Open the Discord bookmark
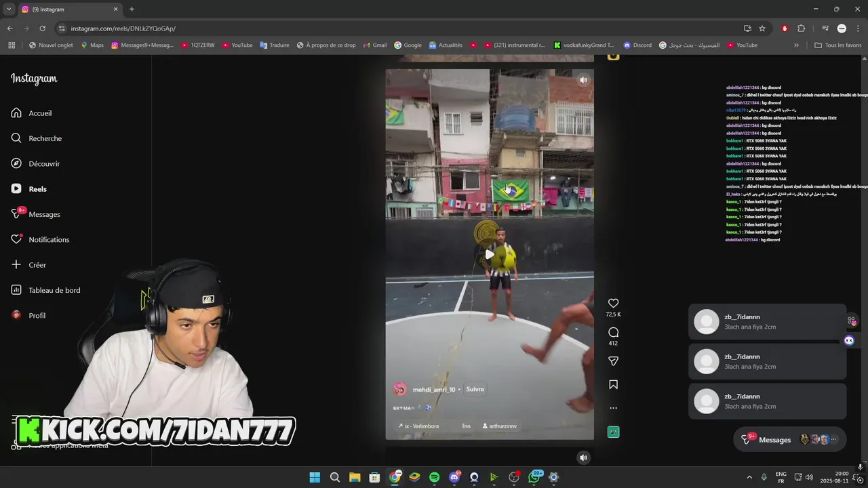 coord(636,45)
